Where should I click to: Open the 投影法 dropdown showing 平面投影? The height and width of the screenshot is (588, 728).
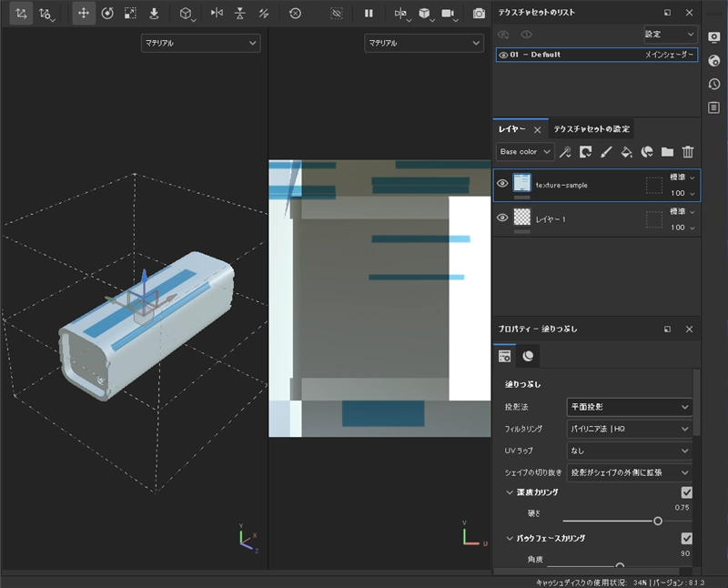click(629, 408)
